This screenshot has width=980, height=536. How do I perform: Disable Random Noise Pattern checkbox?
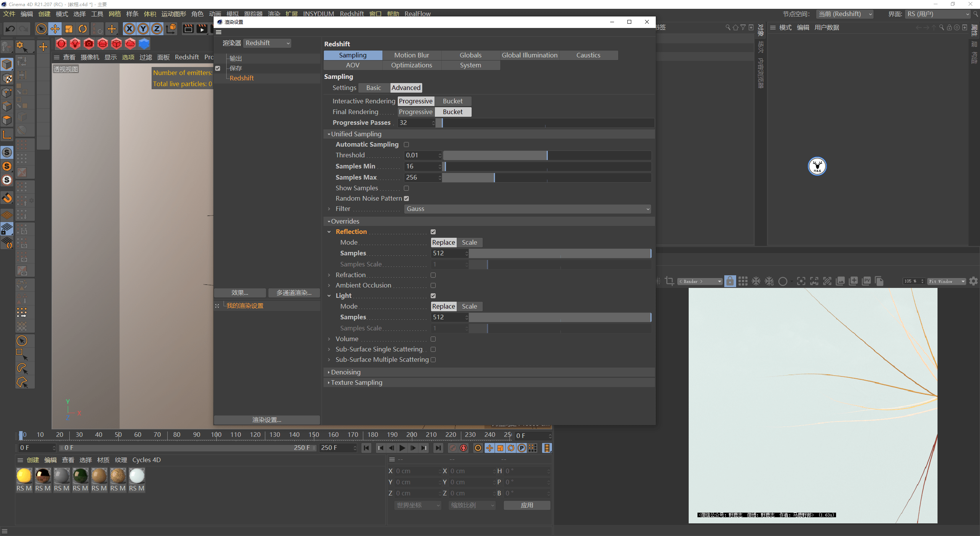[407, 199]
